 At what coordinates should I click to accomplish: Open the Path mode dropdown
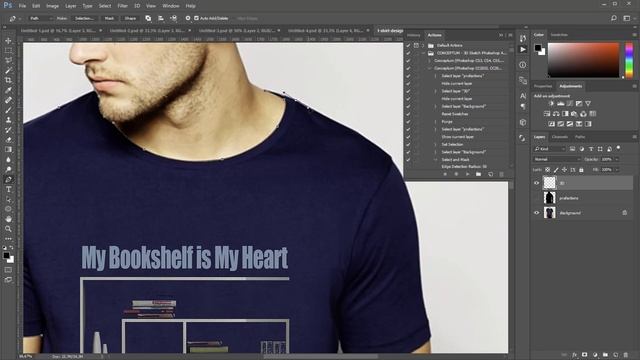pyautogui.click(x=40, y=18)
